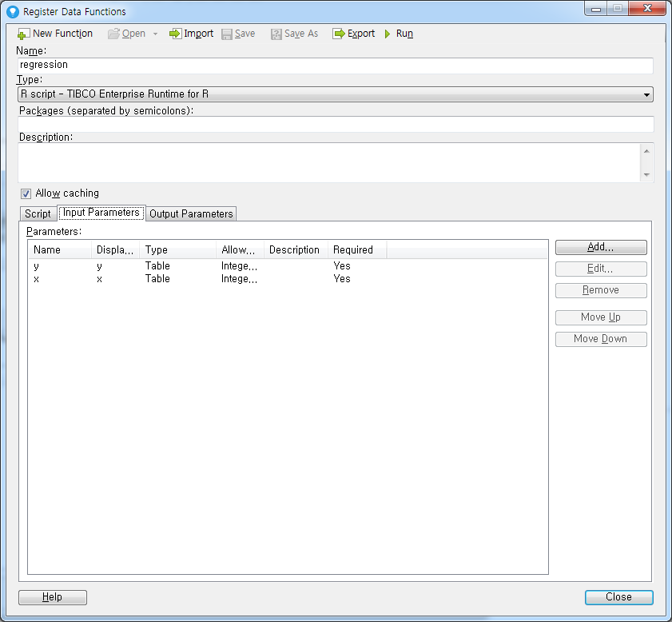Screen dimensions: 672x622
Task: Disable Allow caching
Action: pos(26,193)
